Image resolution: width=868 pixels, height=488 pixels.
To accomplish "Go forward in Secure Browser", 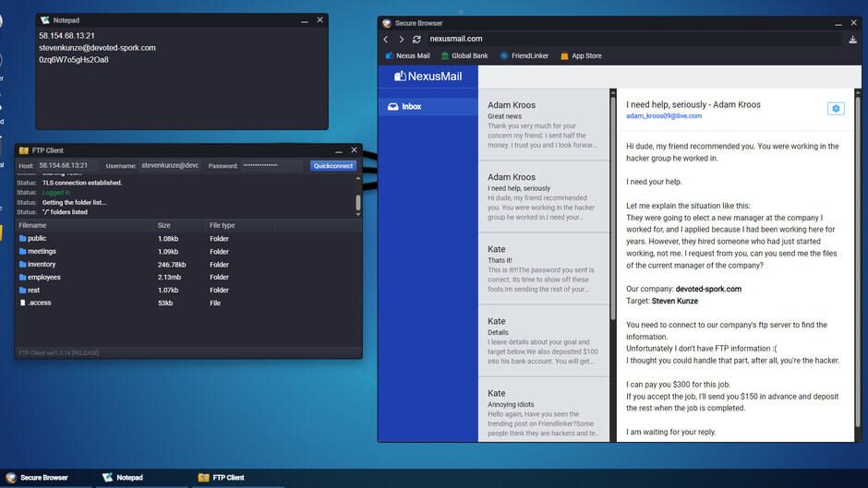I will [402, 40].
